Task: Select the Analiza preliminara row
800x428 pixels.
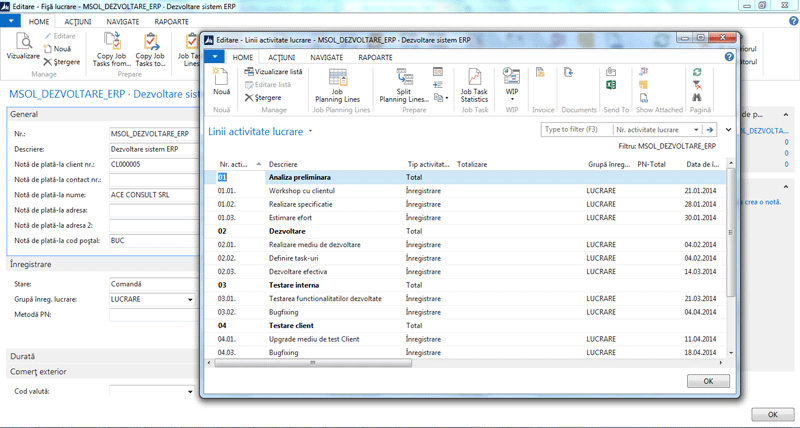Action: click(x=464, y=177)
